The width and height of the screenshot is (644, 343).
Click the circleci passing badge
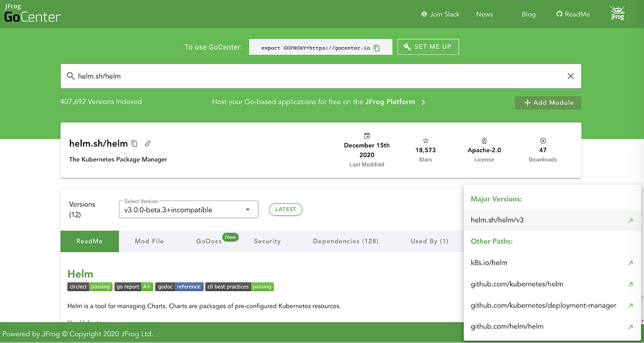tap(90, 287)
